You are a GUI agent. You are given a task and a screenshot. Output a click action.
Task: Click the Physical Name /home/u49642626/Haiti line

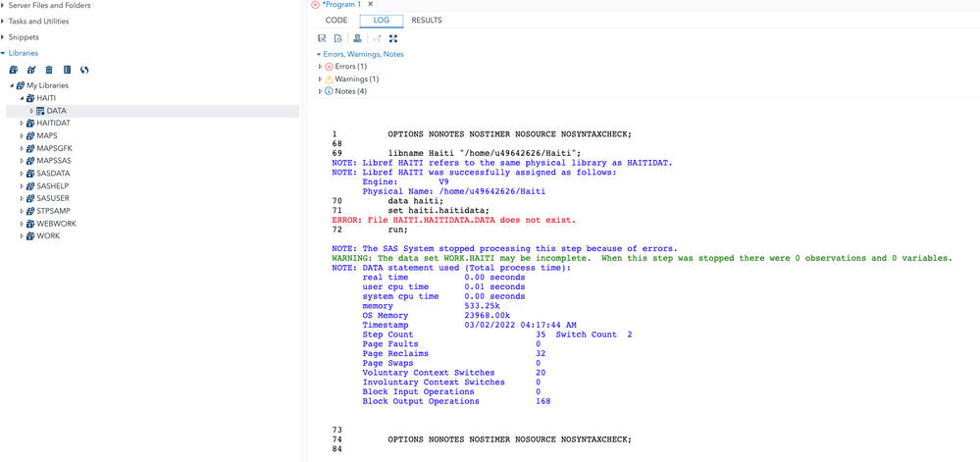(454, 191)
